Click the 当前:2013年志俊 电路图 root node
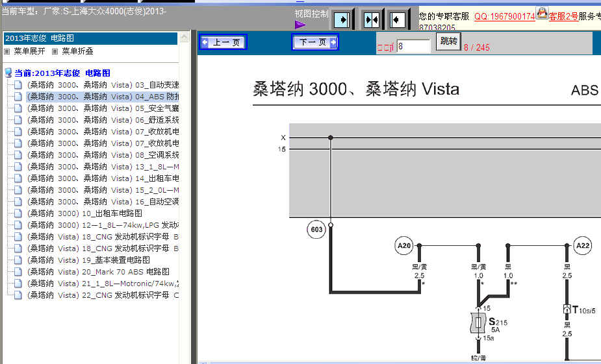The width and height of the screenshot is (601, 364). (62, 73)
